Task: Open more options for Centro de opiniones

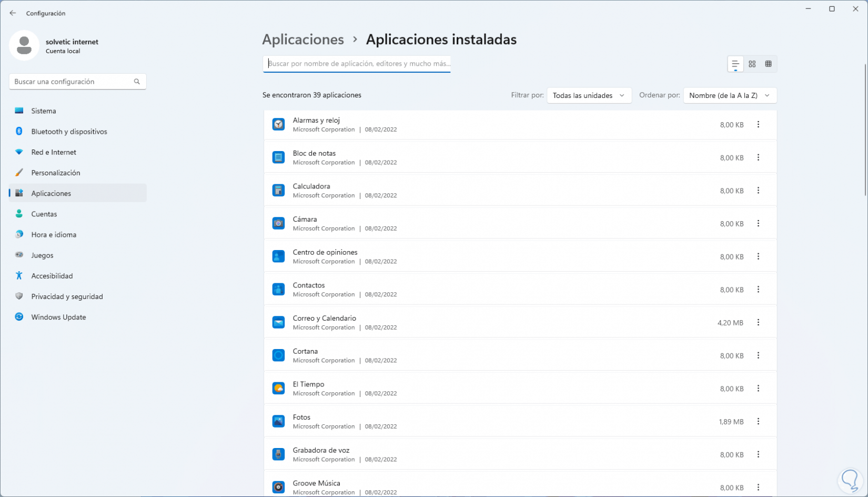Action: click(758, 256)
